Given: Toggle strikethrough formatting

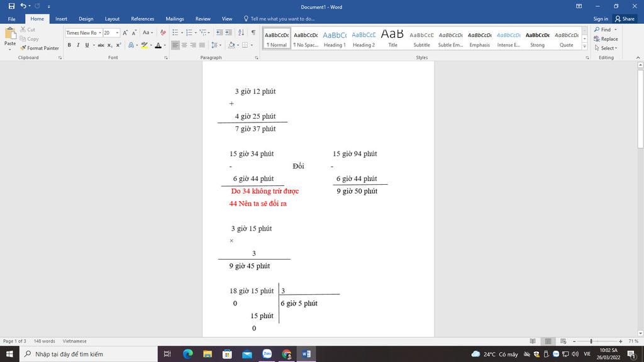Looking at the screenshot, I should 101,45.
